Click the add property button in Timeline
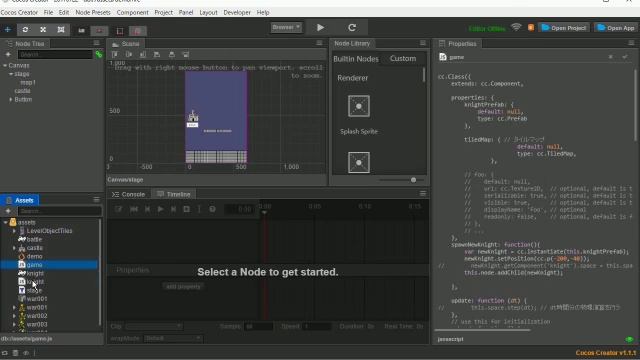 (183, 286)
